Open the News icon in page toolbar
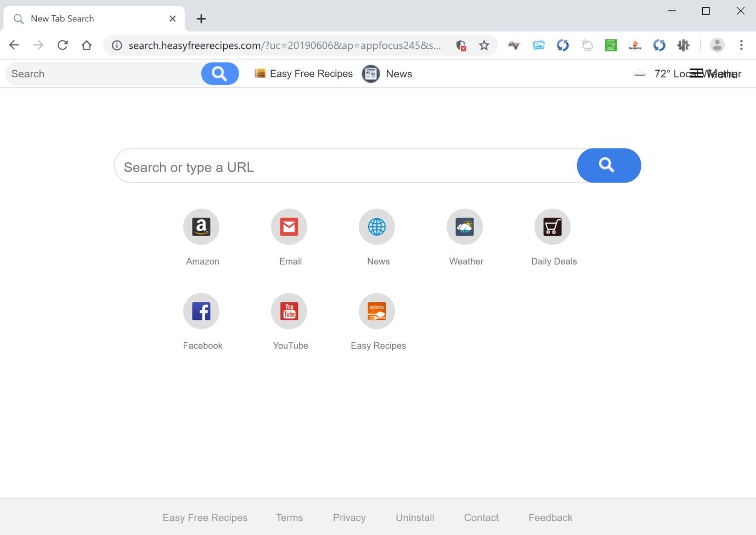This screenshot has height=535, width=756. point(371,74)
